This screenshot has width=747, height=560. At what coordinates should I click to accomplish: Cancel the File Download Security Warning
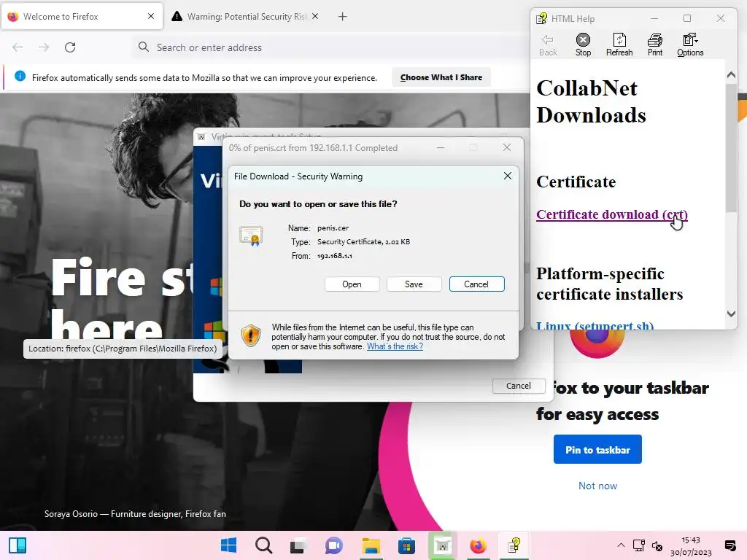pyautogui.click(x=476, y=284)
